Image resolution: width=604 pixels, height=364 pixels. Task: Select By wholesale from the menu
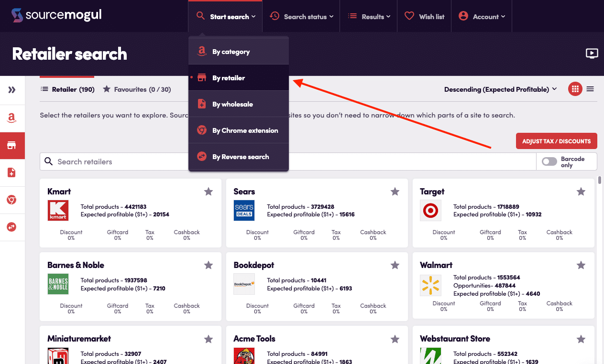(x=232, y=104)
